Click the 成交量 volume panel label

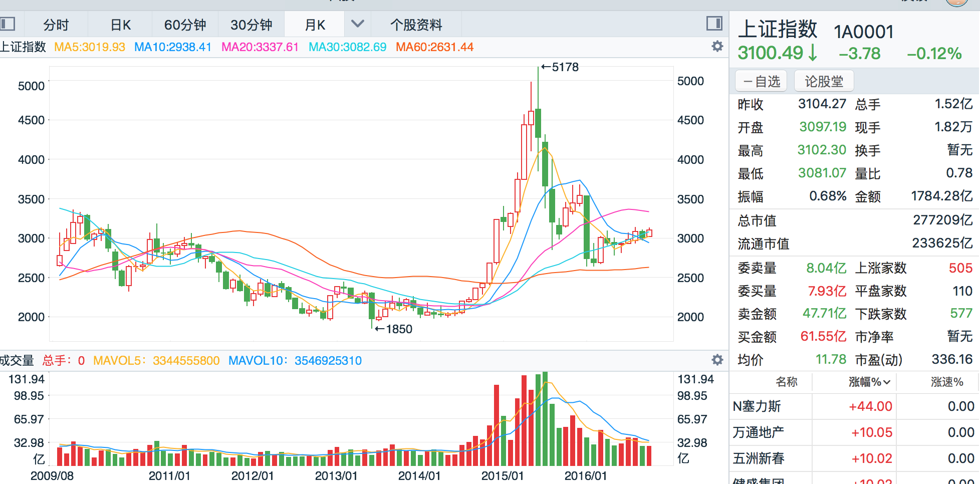click(x=17, y=361)
